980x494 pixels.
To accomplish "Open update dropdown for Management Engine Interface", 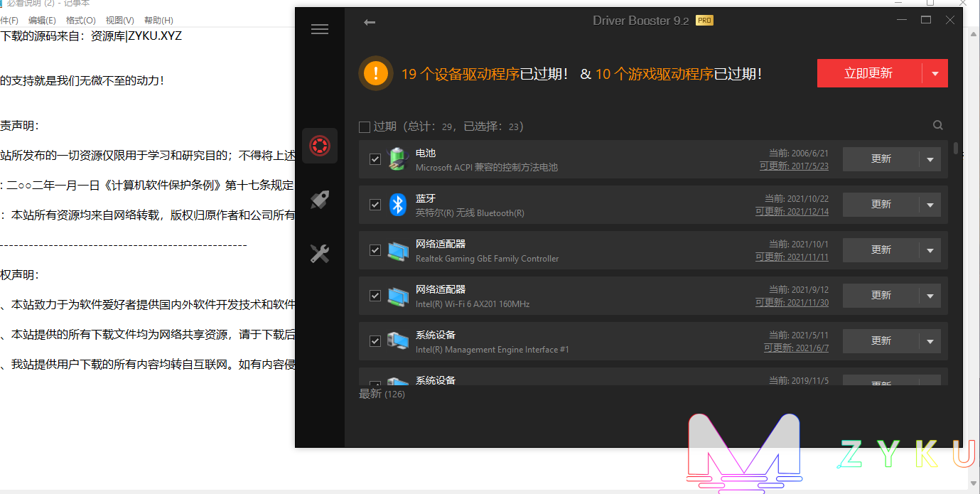I will (x=930, y=341).
